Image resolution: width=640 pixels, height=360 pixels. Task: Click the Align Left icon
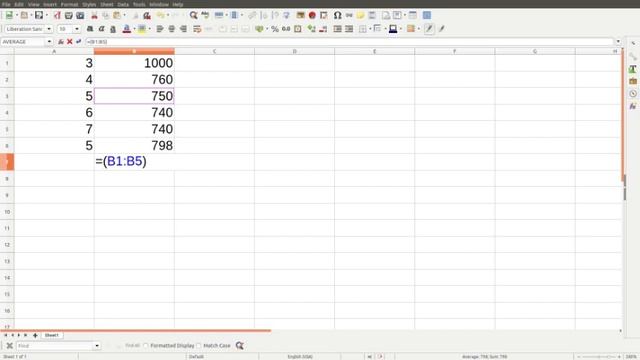pos(160,29)
